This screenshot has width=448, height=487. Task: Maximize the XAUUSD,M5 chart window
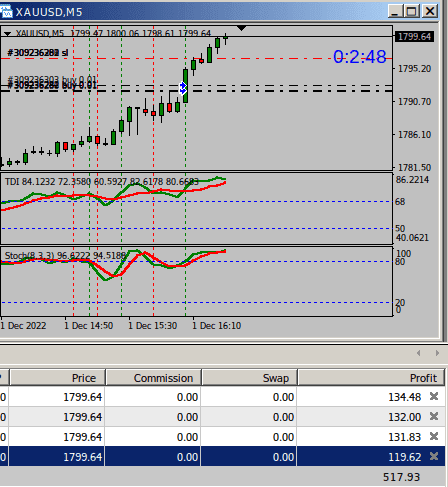pyautogui.click(x=412, y=12)
